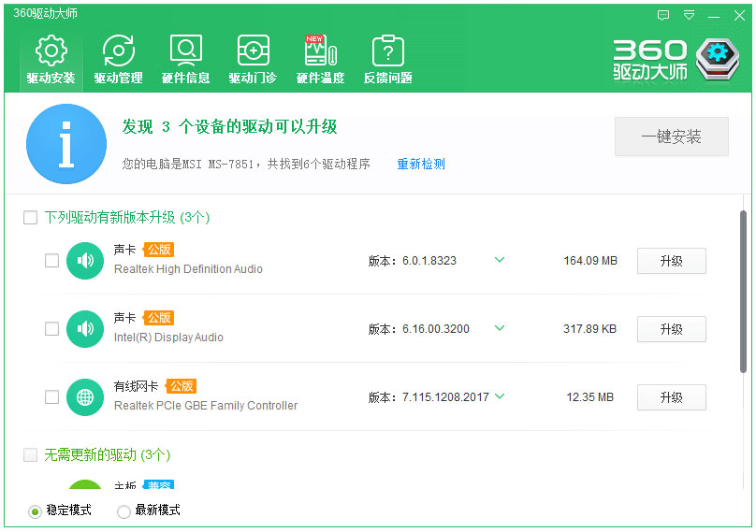Open the 驱动管理 refresh icon
The image size is (756, 532).
[x=119, y=50]
